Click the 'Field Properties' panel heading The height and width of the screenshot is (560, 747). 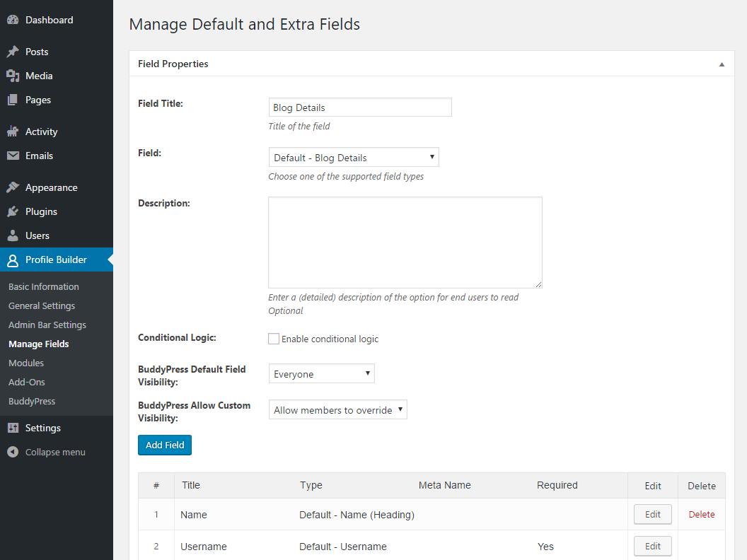(x=173, y=64)
